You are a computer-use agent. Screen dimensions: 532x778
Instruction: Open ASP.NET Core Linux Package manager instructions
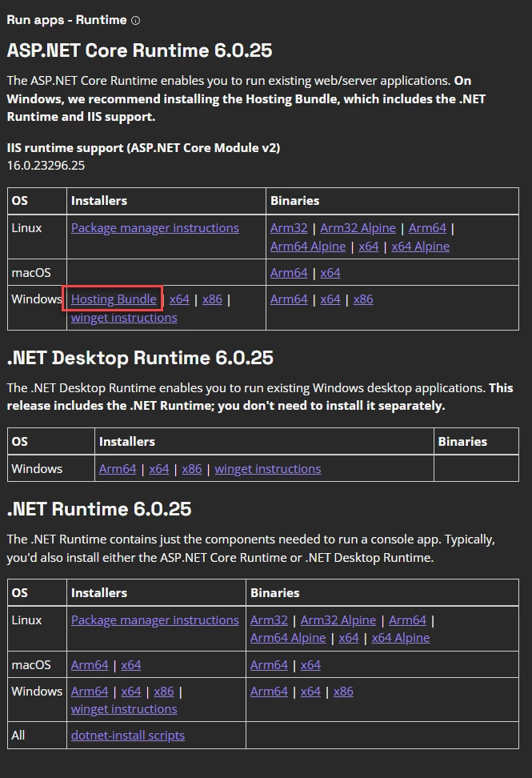point(154,228)
